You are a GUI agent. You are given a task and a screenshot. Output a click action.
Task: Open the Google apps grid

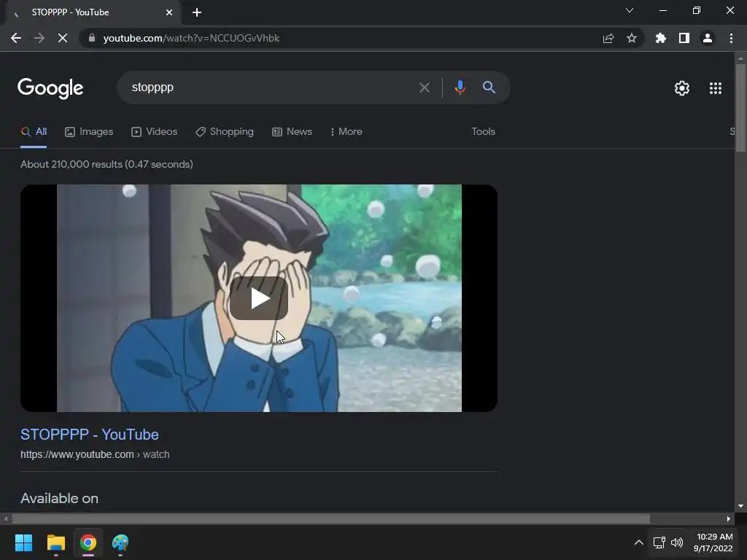[x=716, y=88]
